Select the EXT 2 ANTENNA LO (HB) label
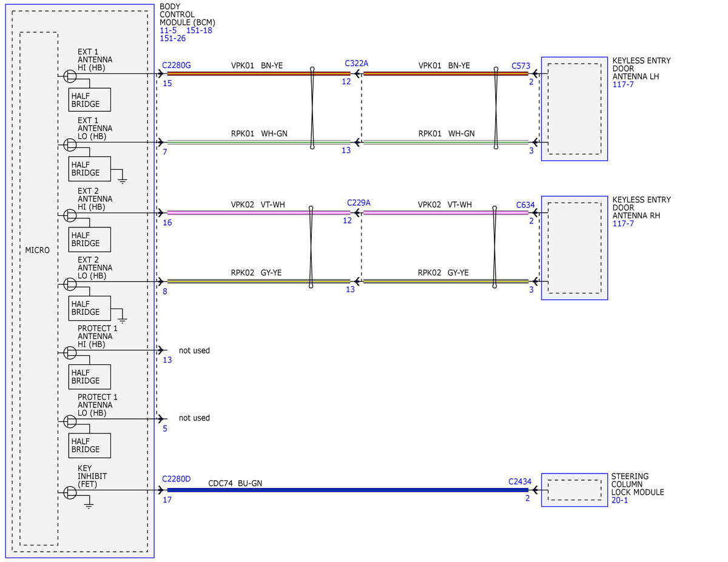The image size is (728, 562). 95,267
